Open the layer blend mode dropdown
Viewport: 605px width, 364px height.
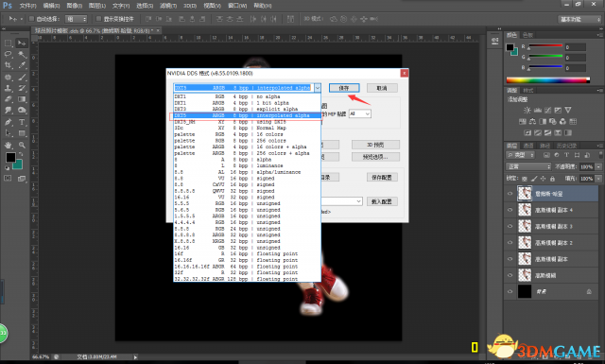click(528, 166)
